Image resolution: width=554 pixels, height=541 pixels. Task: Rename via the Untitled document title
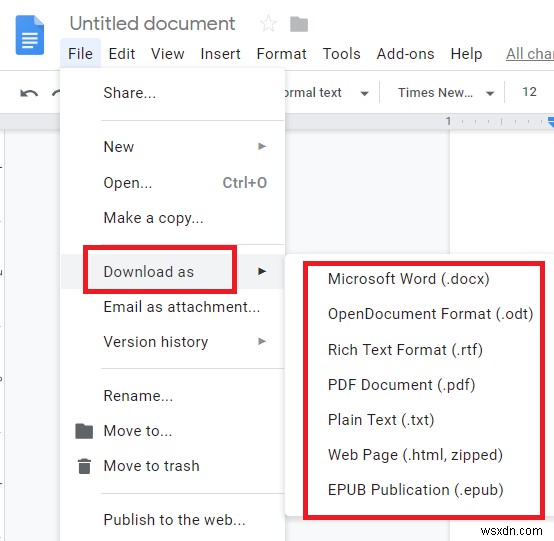152,24
